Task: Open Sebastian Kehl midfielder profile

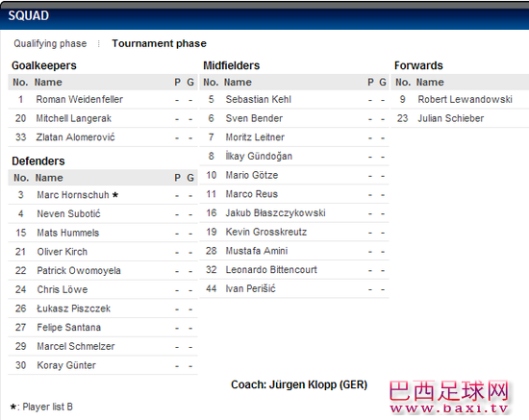Action: point(258,99)
